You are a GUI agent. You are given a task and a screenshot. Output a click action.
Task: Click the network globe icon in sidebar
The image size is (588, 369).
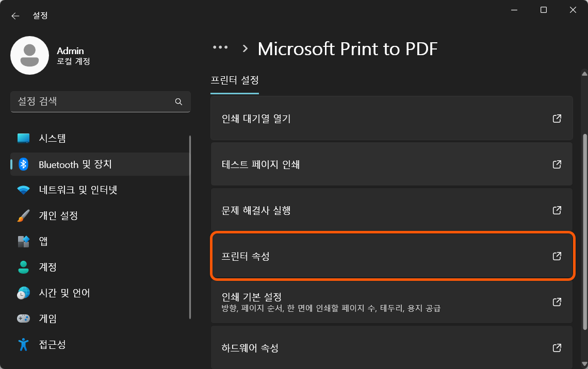pyautogui.click(x=24, y=190)
